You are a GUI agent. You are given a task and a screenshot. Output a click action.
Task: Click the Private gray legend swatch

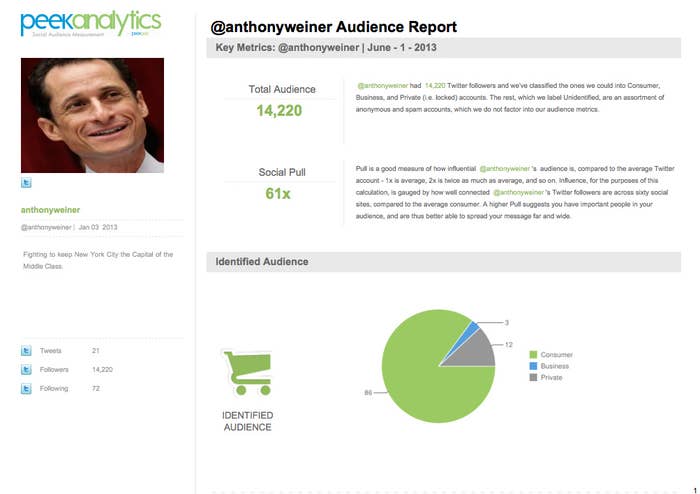[533, 377]
